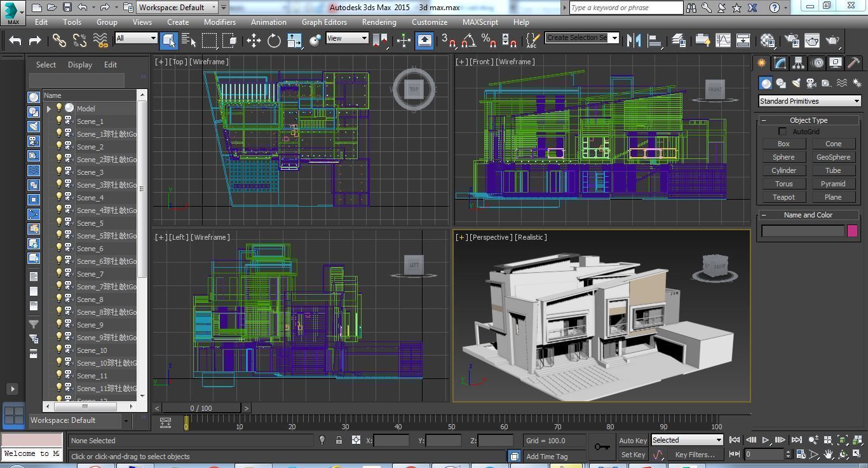Toggle the 3D Snaps icon
The width and height of the screenshot is (868, 468).
(449, 41)
